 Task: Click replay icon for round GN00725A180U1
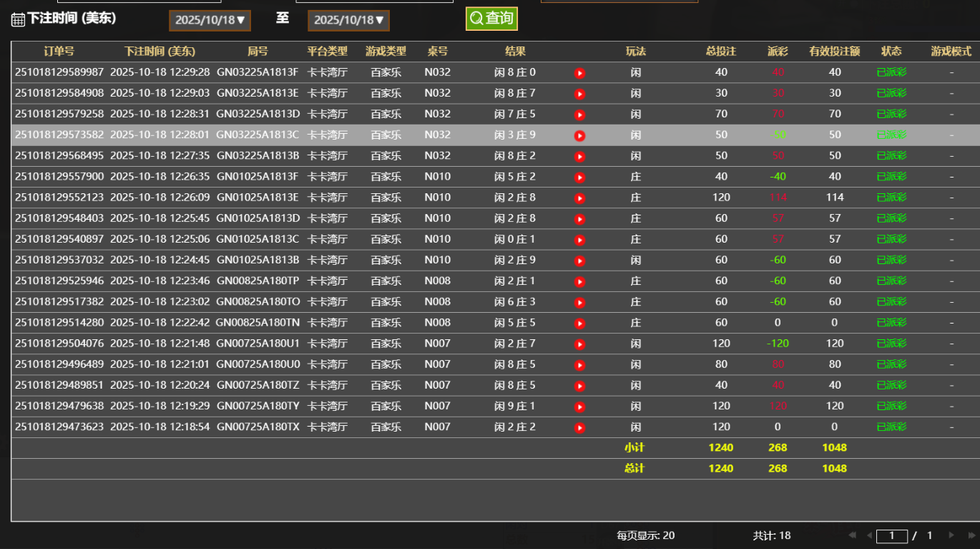(x=579, y=344)
